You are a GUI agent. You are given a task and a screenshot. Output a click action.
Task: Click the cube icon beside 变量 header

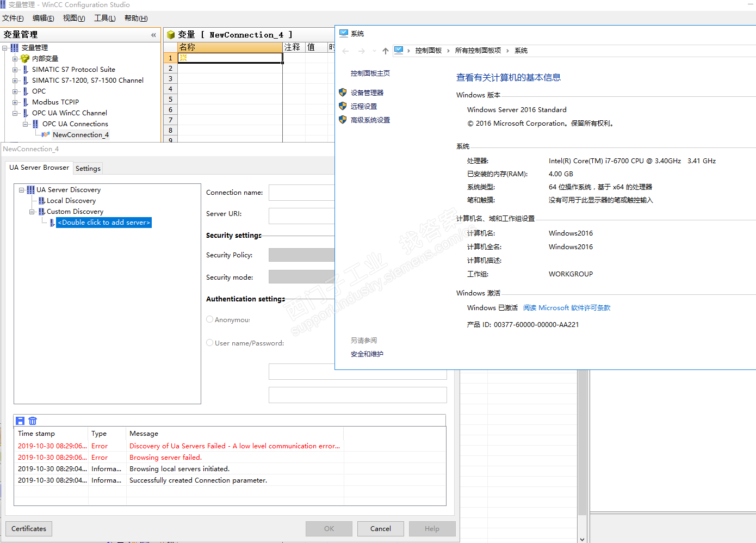[171, 35]
